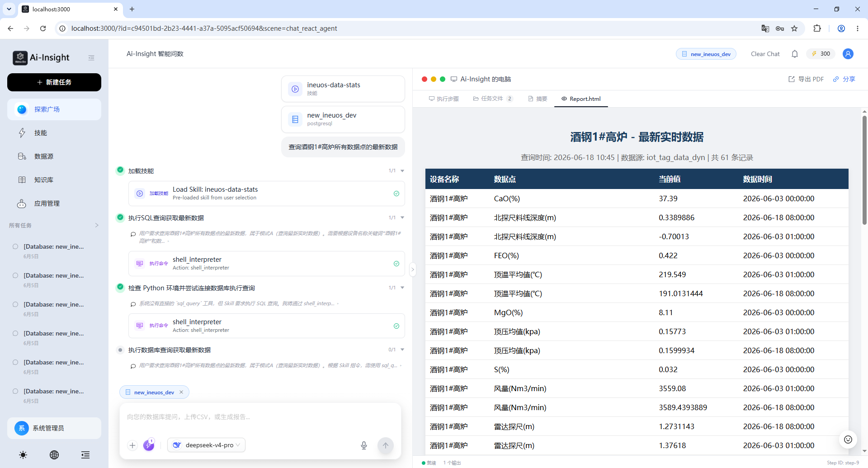Click the 新建任务 button
The width and height of the screenshot is (868, 468).
pyautogui.click(x=54, y=82)
